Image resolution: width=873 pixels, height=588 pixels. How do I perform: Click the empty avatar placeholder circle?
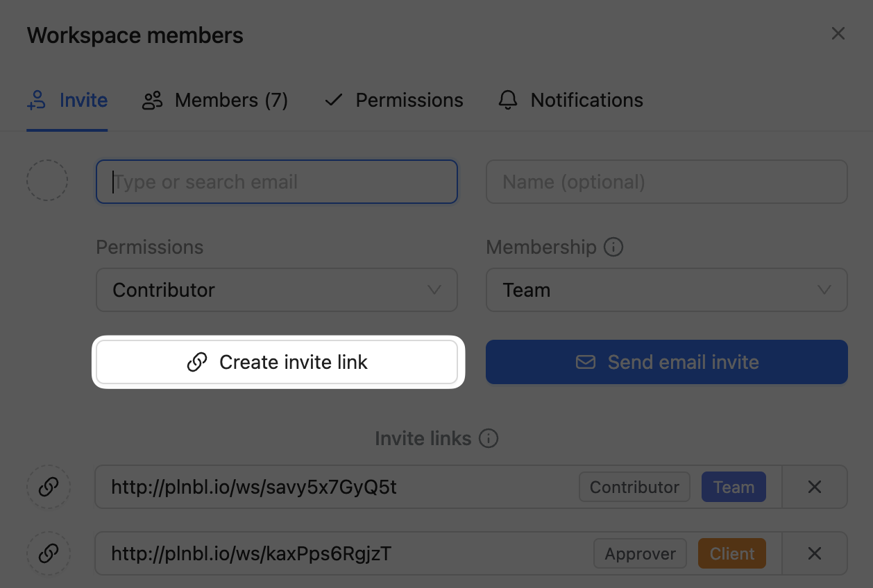coord(47,181)
